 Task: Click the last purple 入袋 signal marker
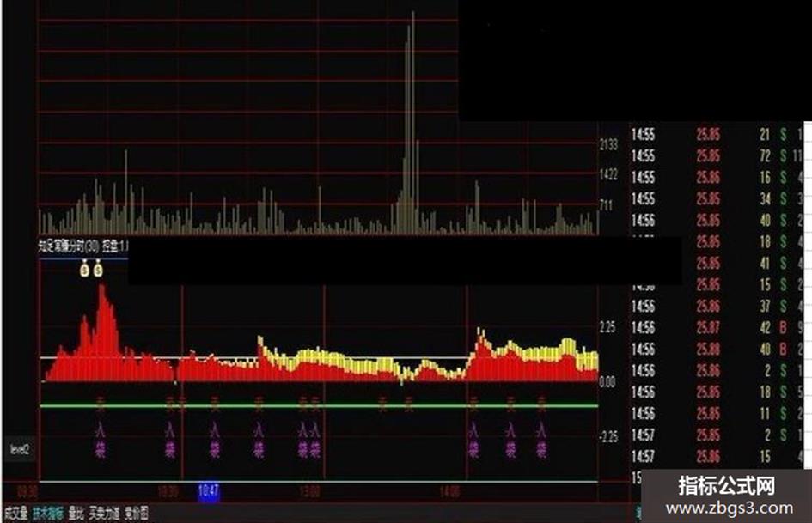point(541,440)
